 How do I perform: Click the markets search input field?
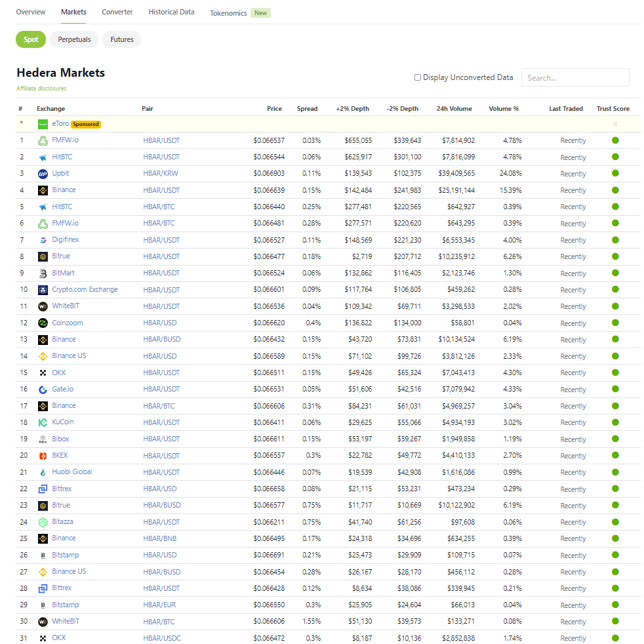point(574,77)
